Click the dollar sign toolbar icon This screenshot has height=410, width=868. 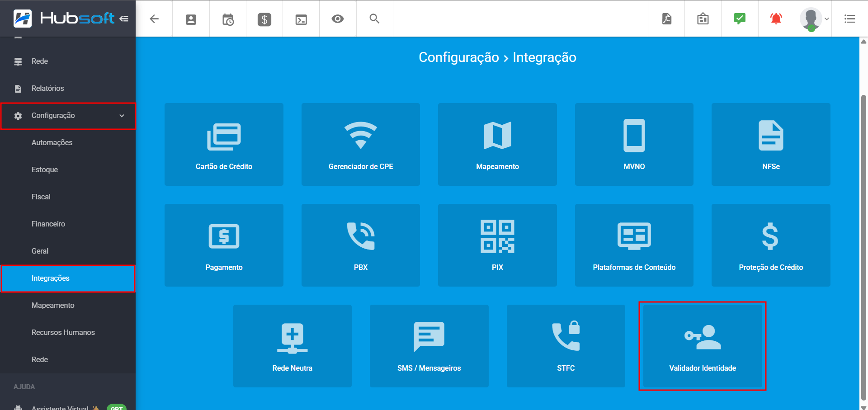coord(264,19)
